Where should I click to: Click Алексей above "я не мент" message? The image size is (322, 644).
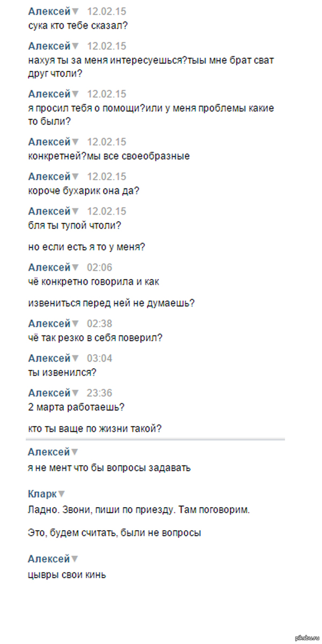click(x=49, y=452)
